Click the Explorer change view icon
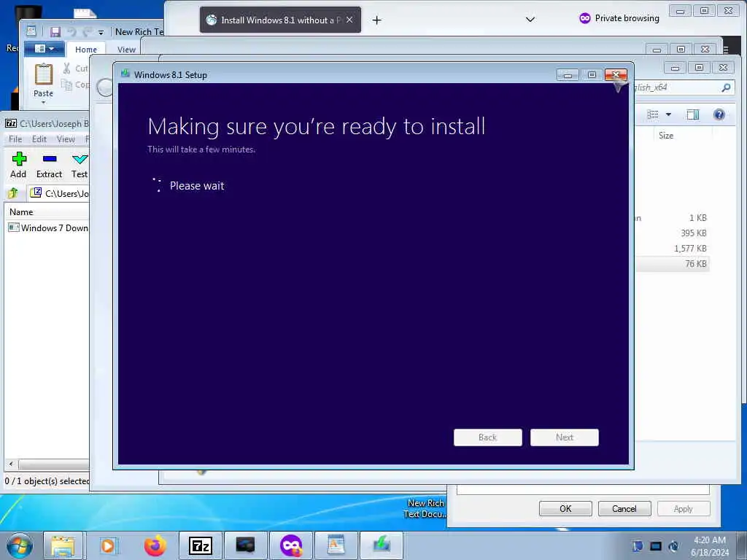The width and height of the screenshot is (747, 560). (653, 114)
